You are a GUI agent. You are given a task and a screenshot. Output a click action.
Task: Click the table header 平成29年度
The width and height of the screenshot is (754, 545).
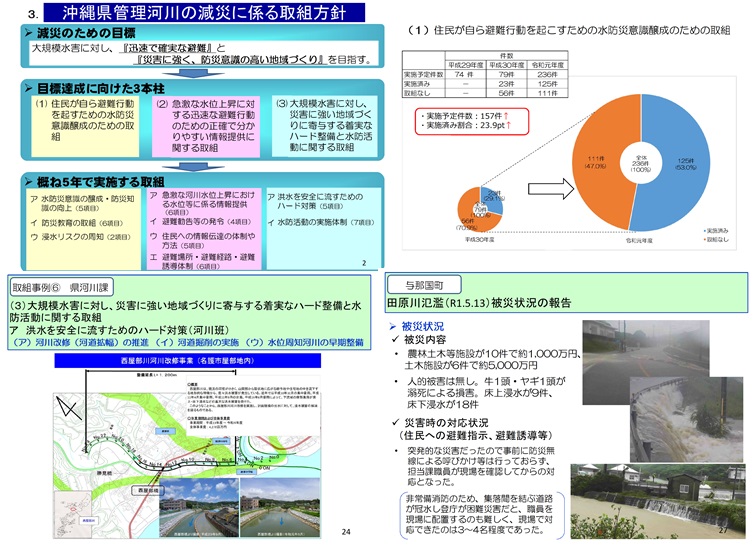pos(465,65)
